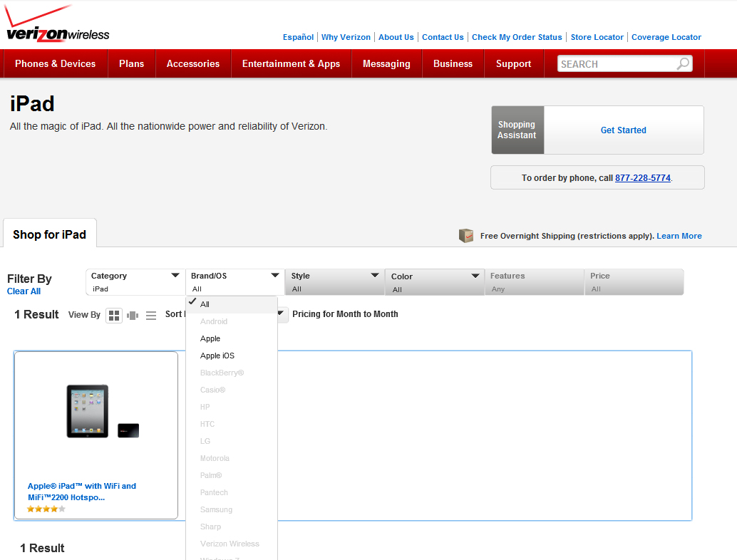737x560 pixels.
Task: Open the About Us link
Action: tap(396, 37)
